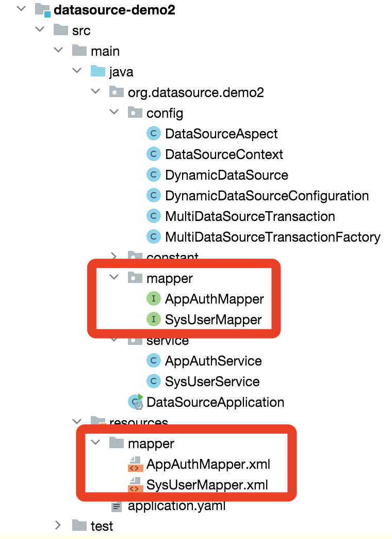Collapse the resources mapper folder chevron
Image resolution: width=392 pixels, height=539 pixels.
95,442
